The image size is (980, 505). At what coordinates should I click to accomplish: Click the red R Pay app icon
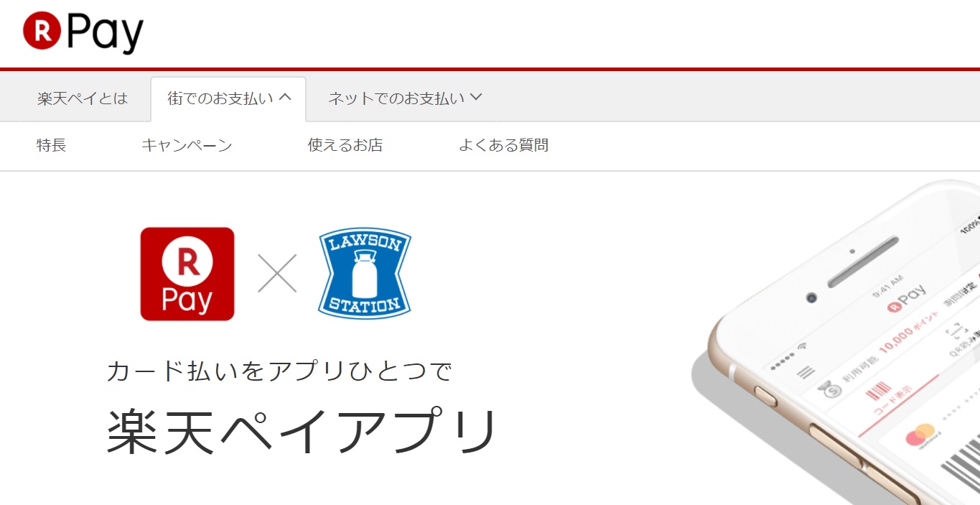point(187,274)
